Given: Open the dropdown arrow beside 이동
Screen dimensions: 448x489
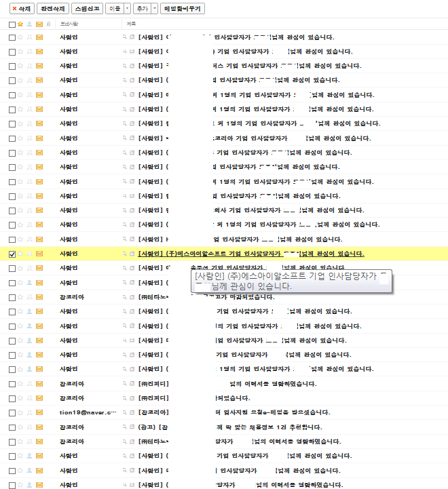Looking at the screenshot, I should (x=127, y=9).
